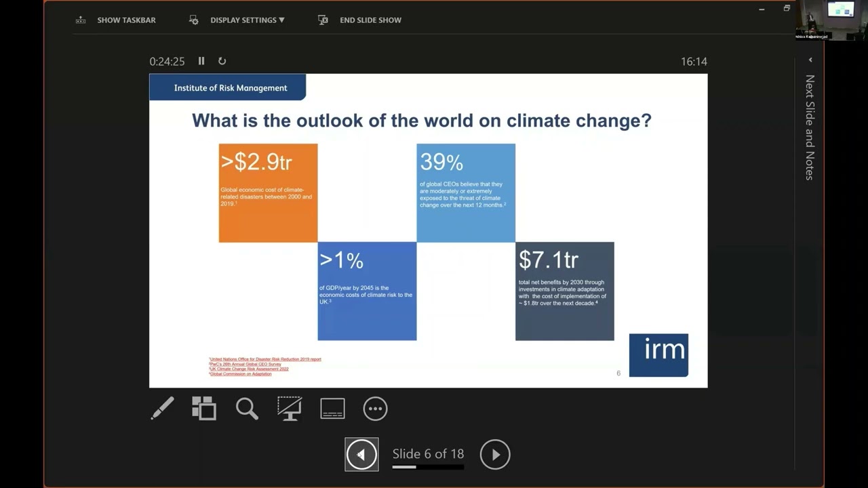Click the $7.1tr dark tile
Screen dimensions: 868x488
click(x=565, y=291)
